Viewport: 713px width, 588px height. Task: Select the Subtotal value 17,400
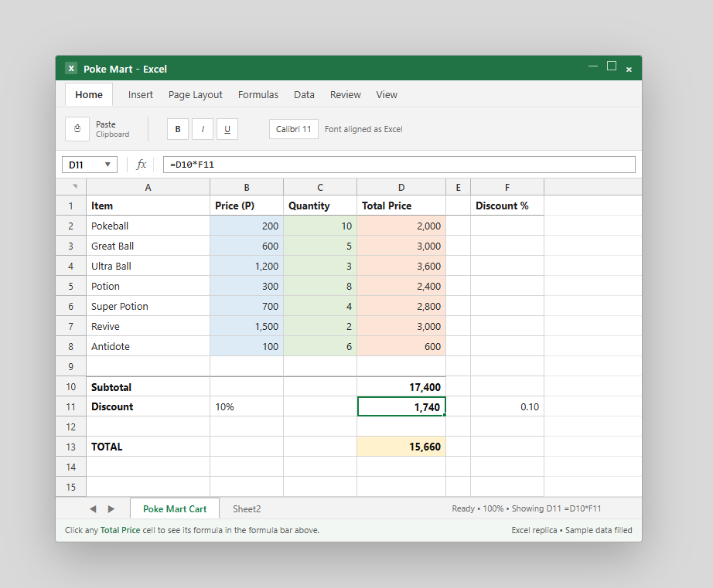[x=401, y=386]
